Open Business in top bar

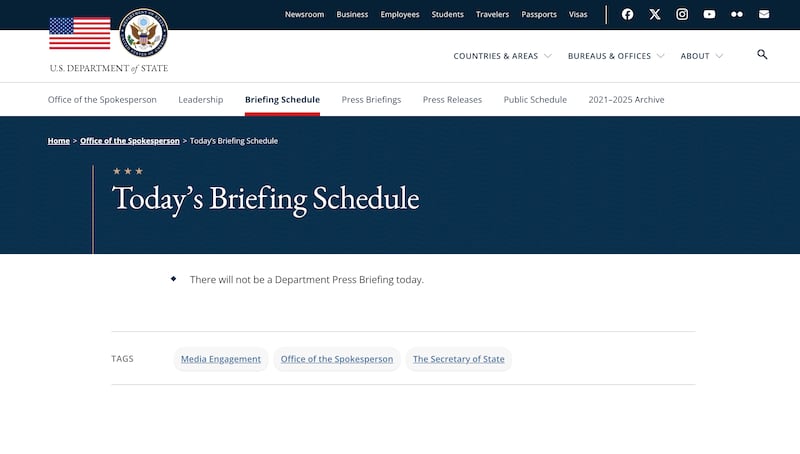pyautogui.click(x=352, y=14)
